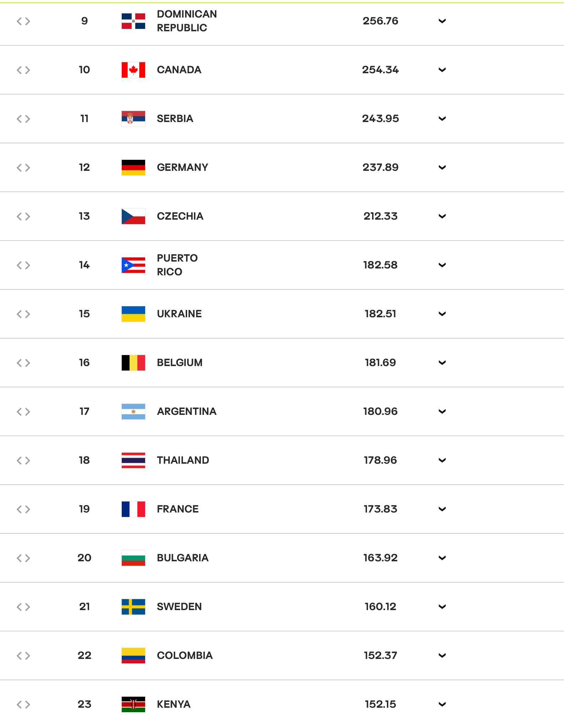
Task: Expand the Ukraine row chevron
Action: tap(442, 314)
